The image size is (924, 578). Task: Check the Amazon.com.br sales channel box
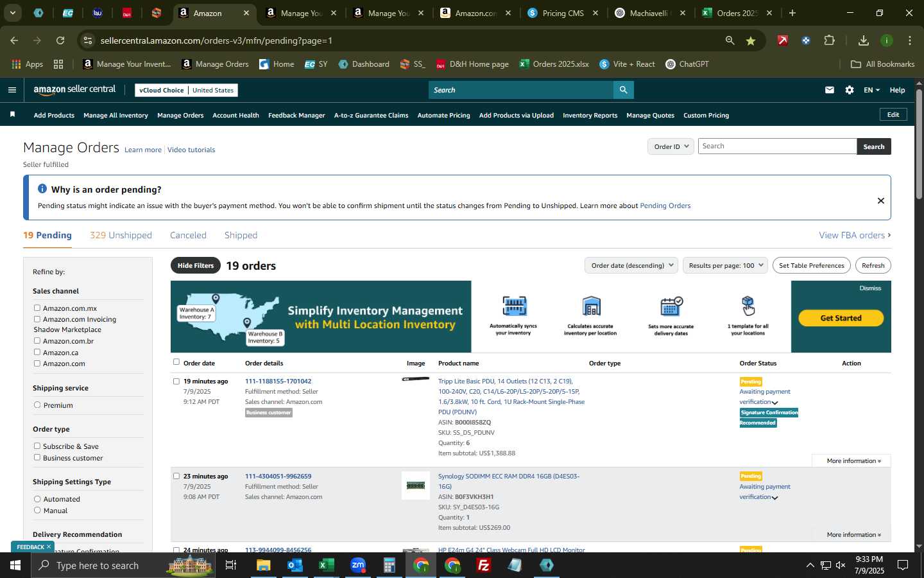[x=37, y=340]
